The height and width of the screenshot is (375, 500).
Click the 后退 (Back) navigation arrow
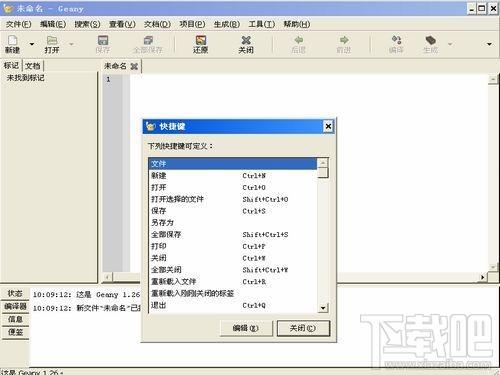point(298,44)
